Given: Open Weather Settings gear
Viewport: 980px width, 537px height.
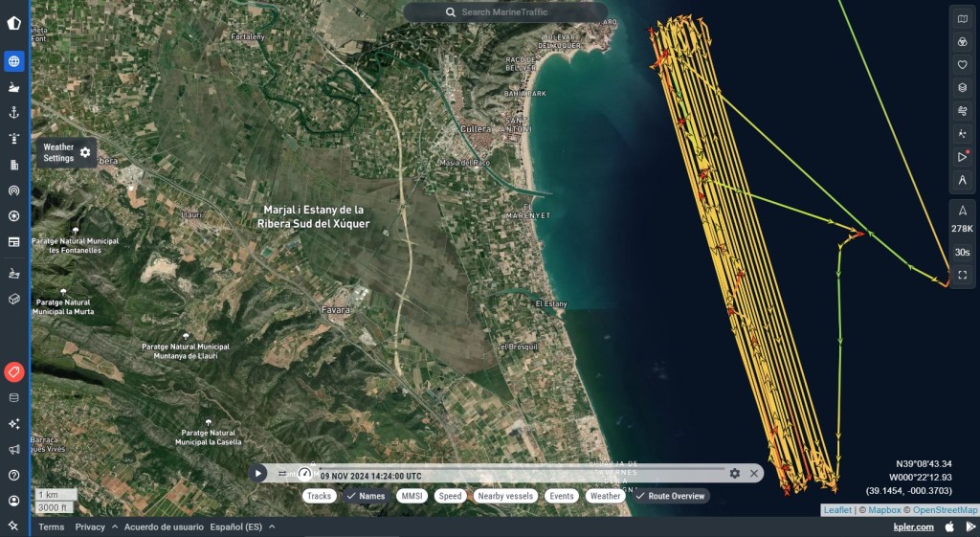Looking at the screenshot, I should pyautogui.click(x=85, y=152).
